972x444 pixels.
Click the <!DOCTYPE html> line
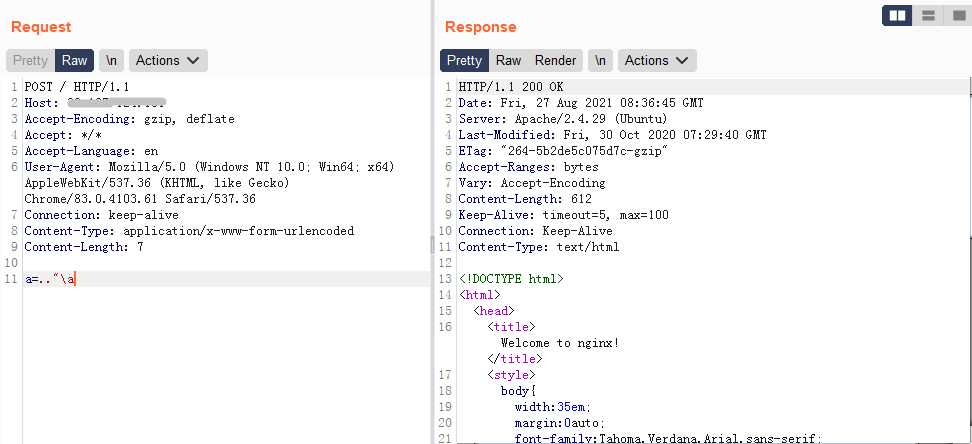point(511,279)
